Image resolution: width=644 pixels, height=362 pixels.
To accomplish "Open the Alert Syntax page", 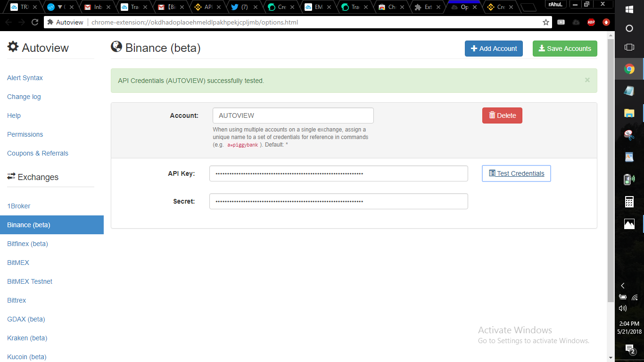I will pos(25,78).
